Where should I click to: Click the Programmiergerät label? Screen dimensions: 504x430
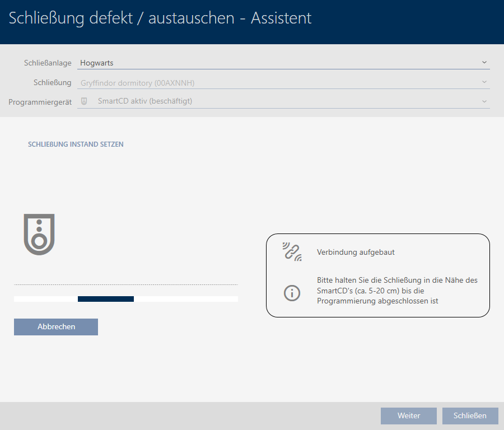[x=40, y=102]
